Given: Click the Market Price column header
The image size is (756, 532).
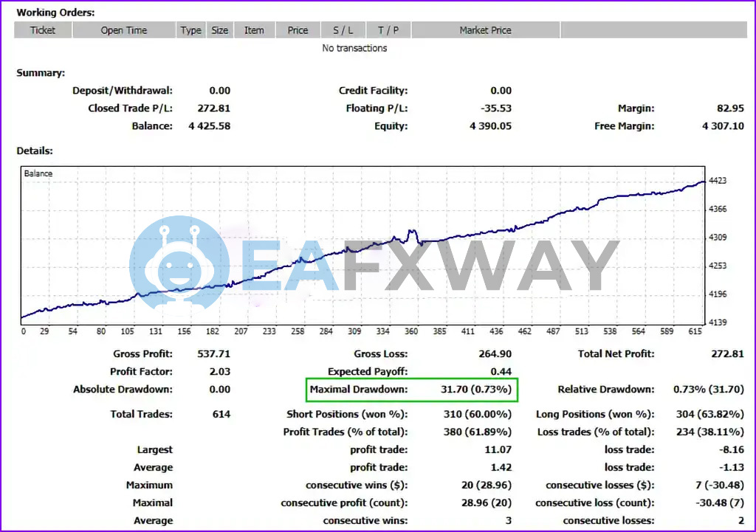Looking at the screenshot, I should 485,30.
